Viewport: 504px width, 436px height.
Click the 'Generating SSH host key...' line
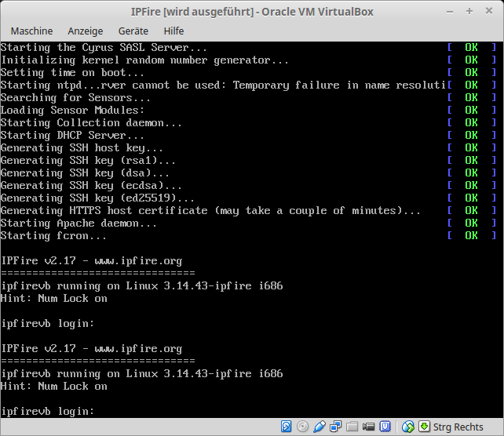pos(82,147)
